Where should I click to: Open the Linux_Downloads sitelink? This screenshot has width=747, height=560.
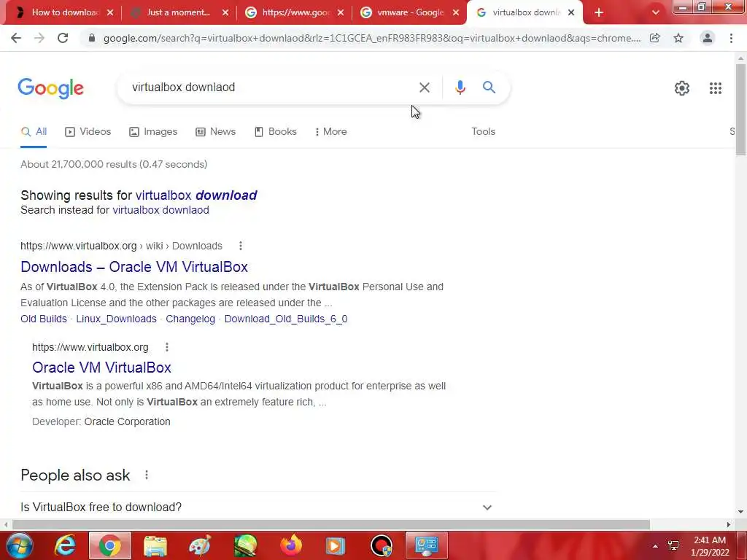(x=116, y=319)
